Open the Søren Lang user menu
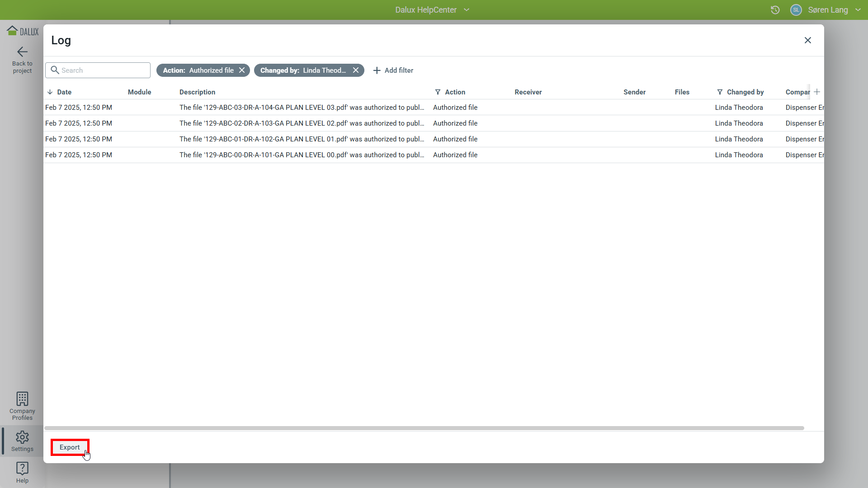Viewport: 868px width, 488px height. pyautogui.click(x=827, y=10)
